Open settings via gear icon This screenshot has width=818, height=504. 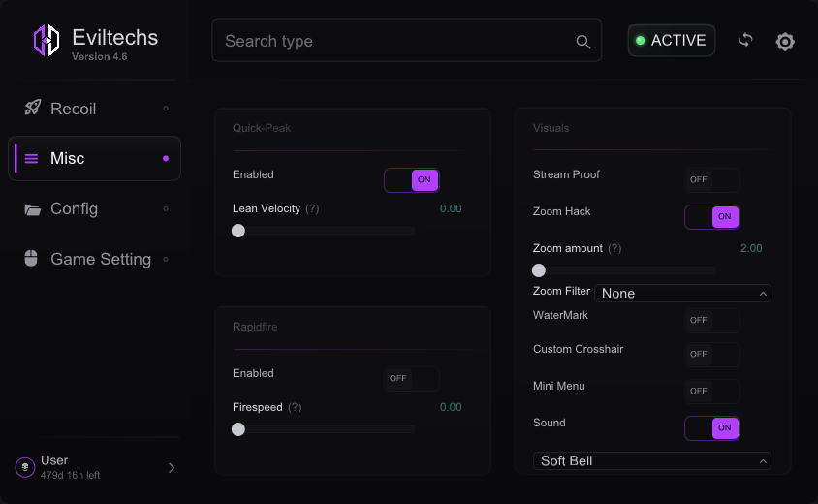tap(785, 42)
